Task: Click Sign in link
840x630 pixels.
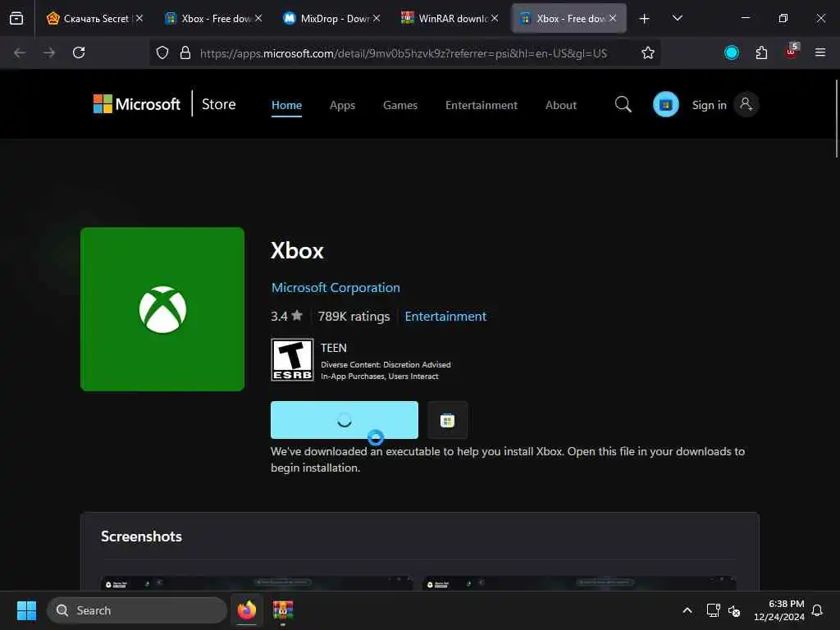Action: coord(710,105)
